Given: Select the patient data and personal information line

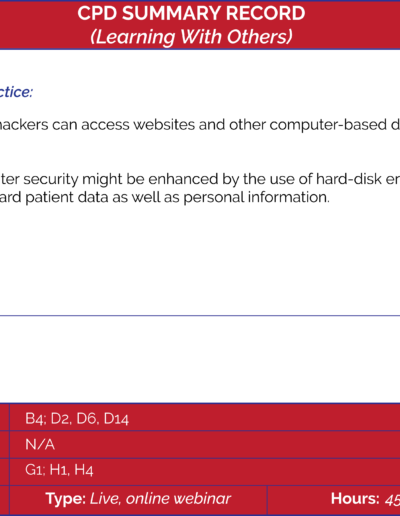Looking at the screenshot, I should (165, 197).
